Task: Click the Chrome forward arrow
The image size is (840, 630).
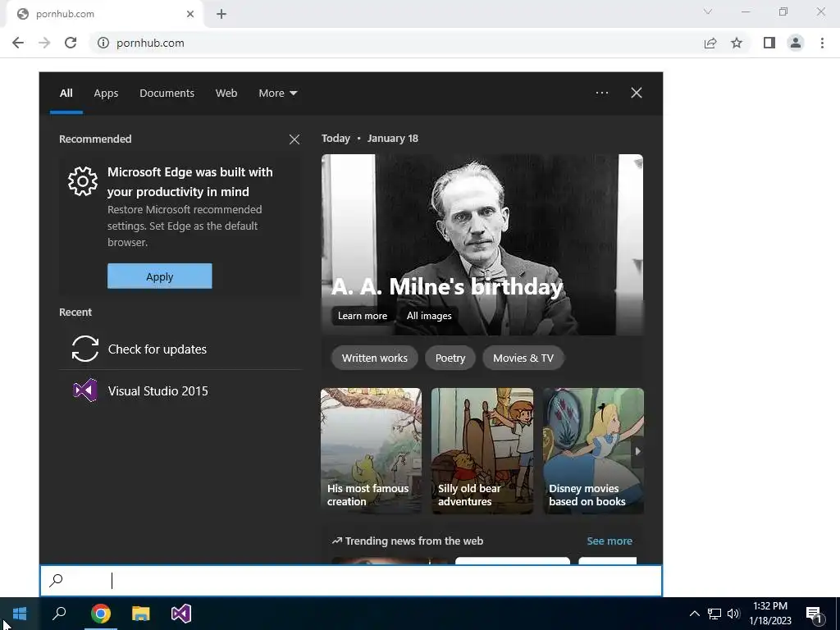Action: 44,43
